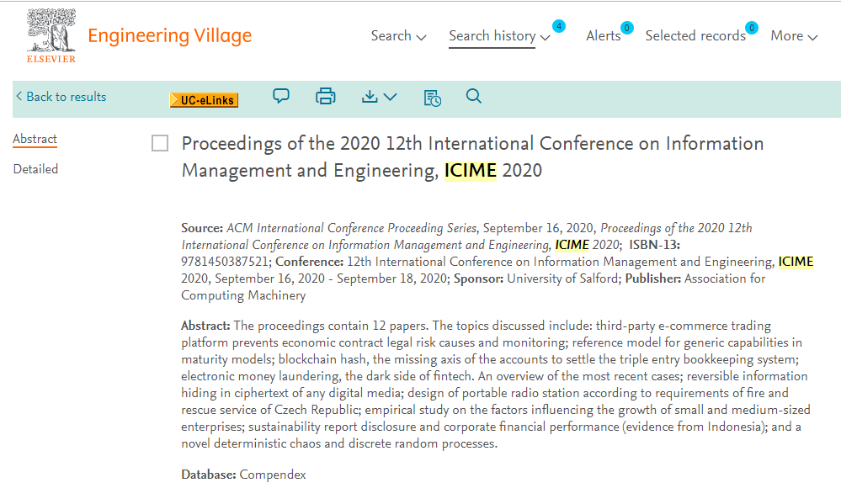Open the Search history menu
Viewport: 841px width, 504px height.
tap(499, 36)
